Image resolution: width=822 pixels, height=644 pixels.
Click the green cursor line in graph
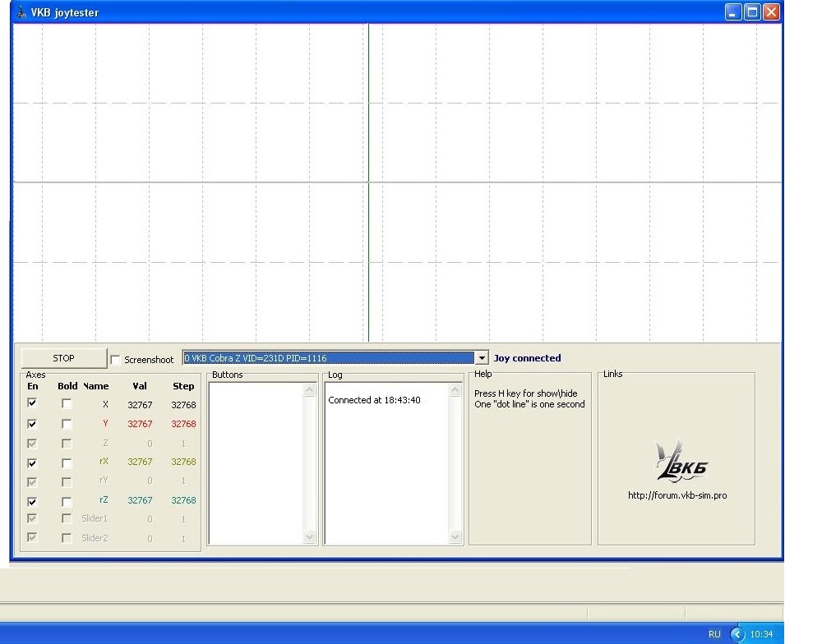[x=368, y=182]
